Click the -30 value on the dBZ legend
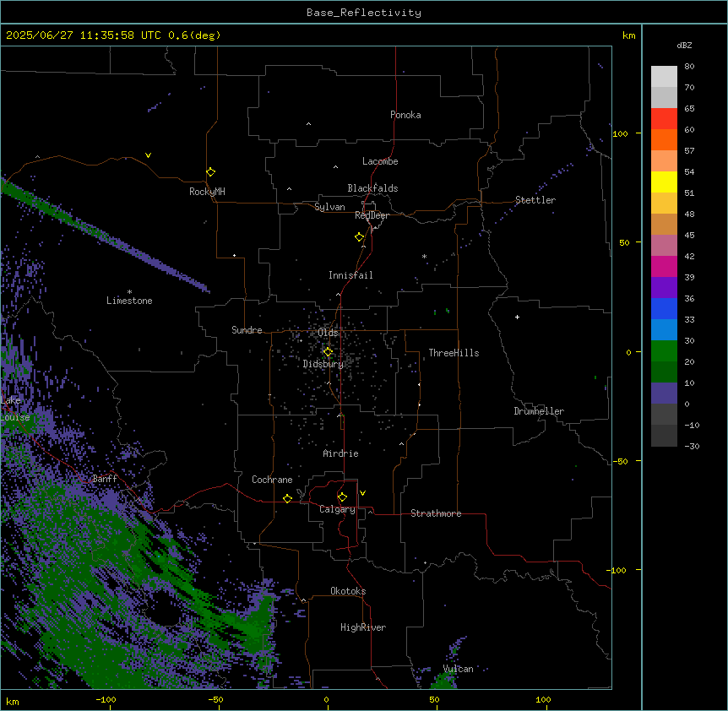This screenshot has width=728, height=711. coord(692,446)
